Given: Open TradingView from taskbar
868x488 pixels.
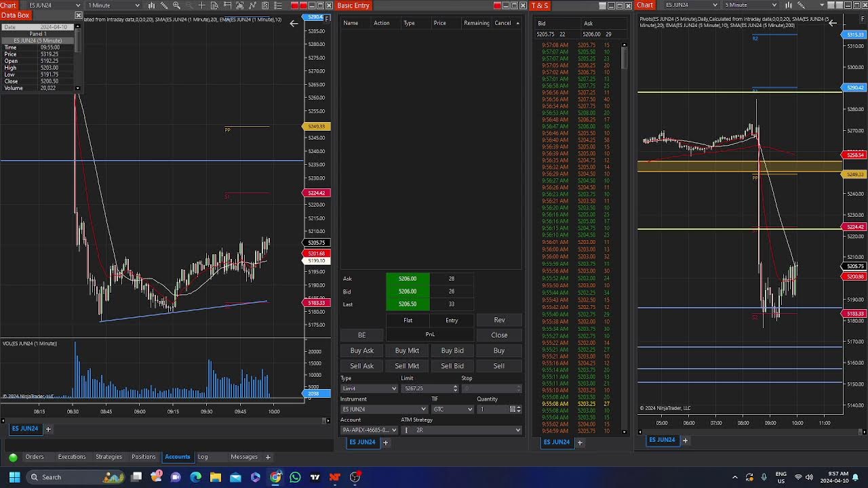Looking at the screenshot, I should pos(315,477).
